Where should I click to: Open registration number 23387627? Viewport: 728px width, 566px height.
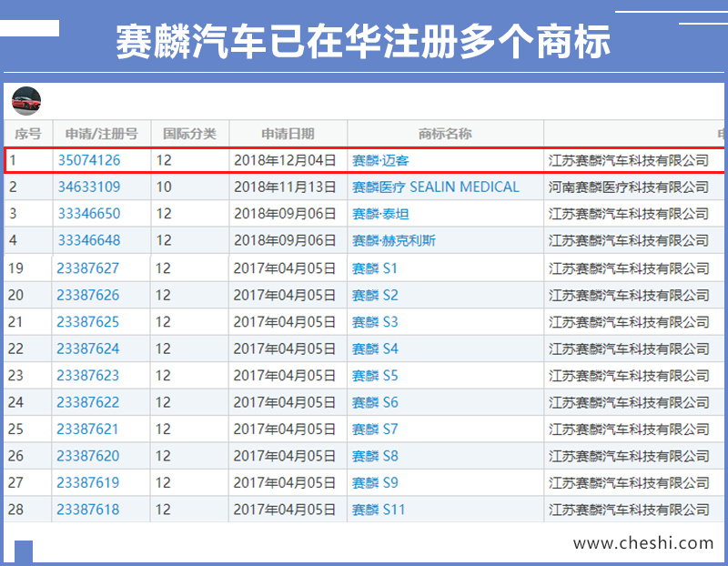point(88,268)
